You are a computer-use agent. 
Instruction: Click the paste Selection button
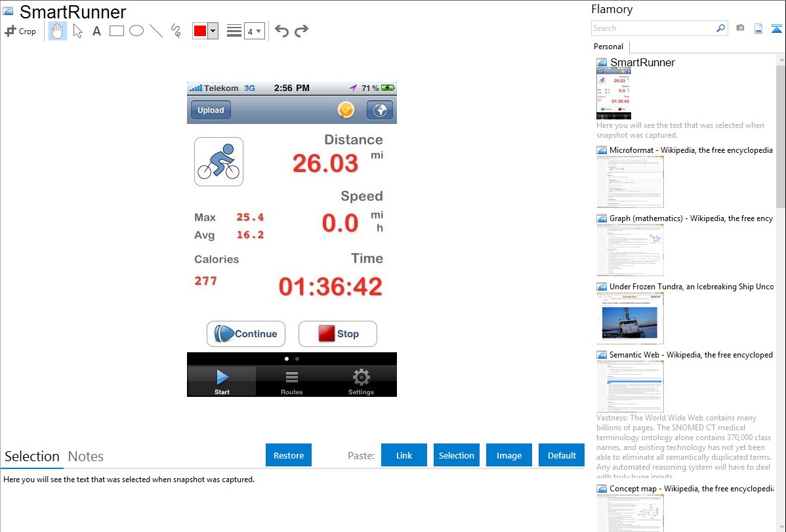click(457, 455)
